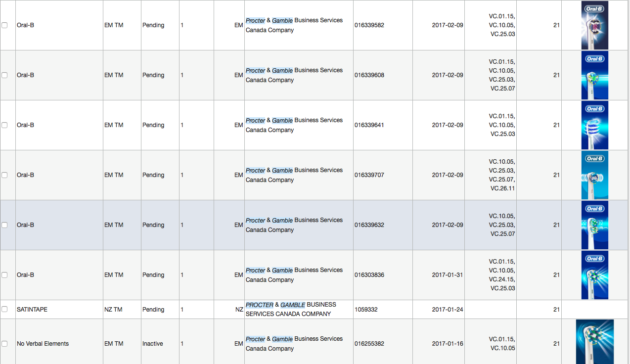View Oral-B image for application 016339707
This screenshot has width=630, height=364.
pos(595,175)
